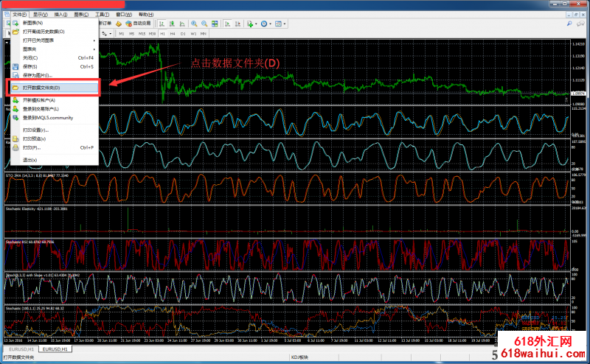The width and height of the screenshot is (590, 364).
Task: Click the 新订单 new order button
Action: click(x=105, y=24)
